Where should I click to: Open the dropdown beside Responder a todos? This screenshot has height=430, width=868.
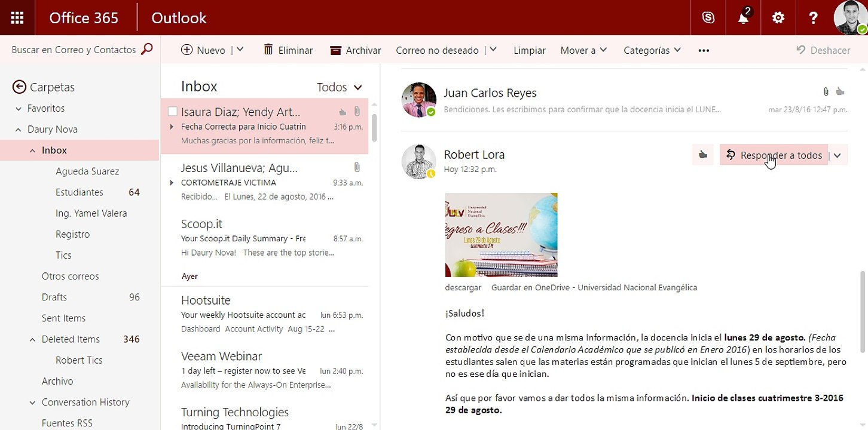(x=838, y=155)
